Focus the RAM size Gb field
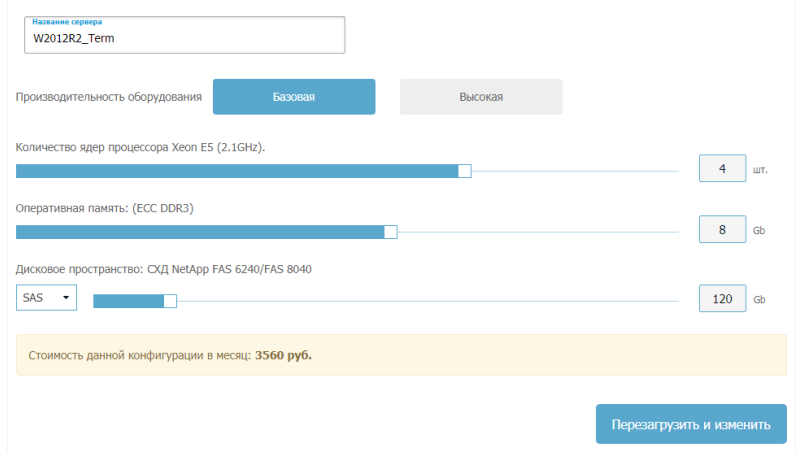This screenshot has height=452, width=800. (722, 229)
